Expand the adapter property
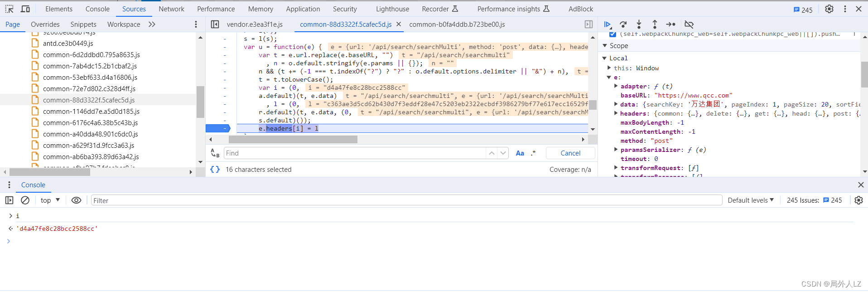Screen dimensions: 868x292 point(616,86)
